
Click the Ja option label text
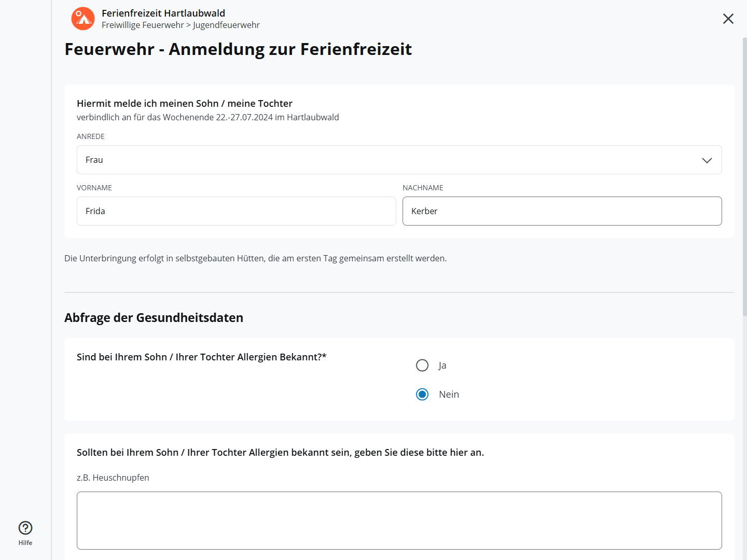[x=442, y=366]
